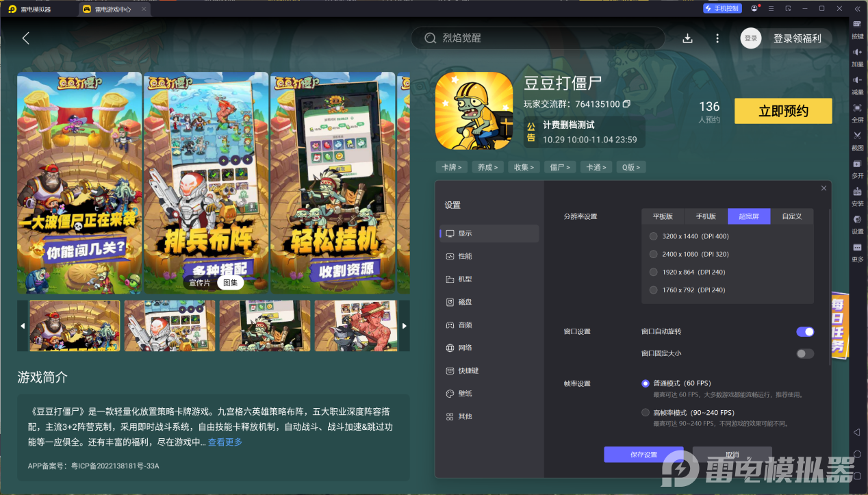The width and height of the screenshot is (868, 495).
Task: Click the 全屏 fullscreen sidebar icon
Action: pos(857,112)
